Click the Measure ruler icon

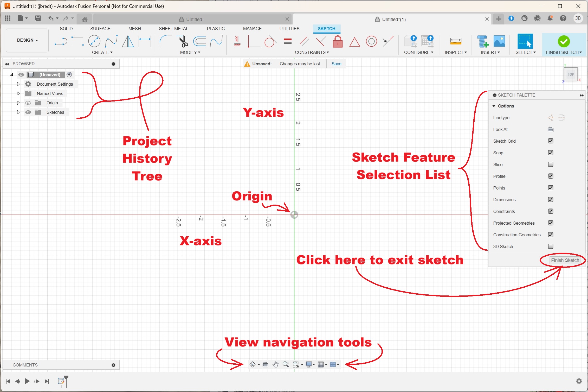tap(456, 41)
